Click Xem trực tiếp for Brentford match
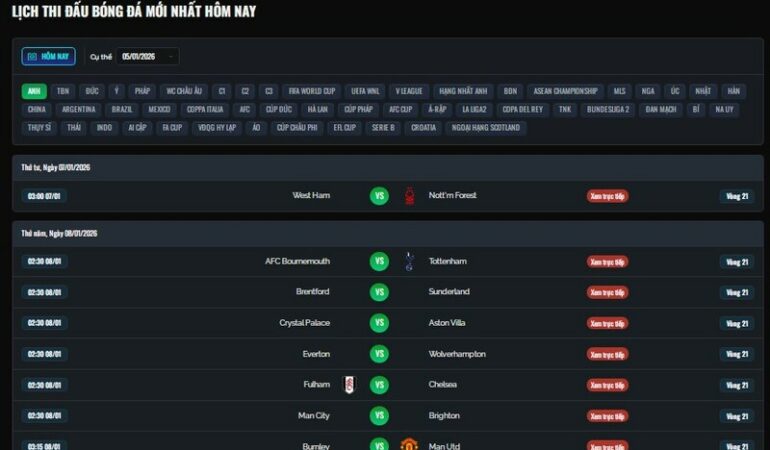This screenshot has height=450, width=770. [607, 292]
